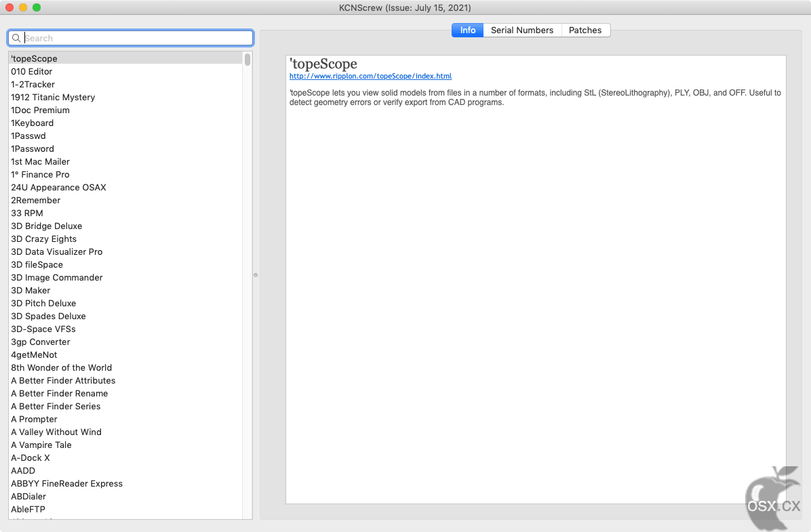Choose ABBYY FineReader Express
Screen dimensions: 811x532
[x=125, y=483]
